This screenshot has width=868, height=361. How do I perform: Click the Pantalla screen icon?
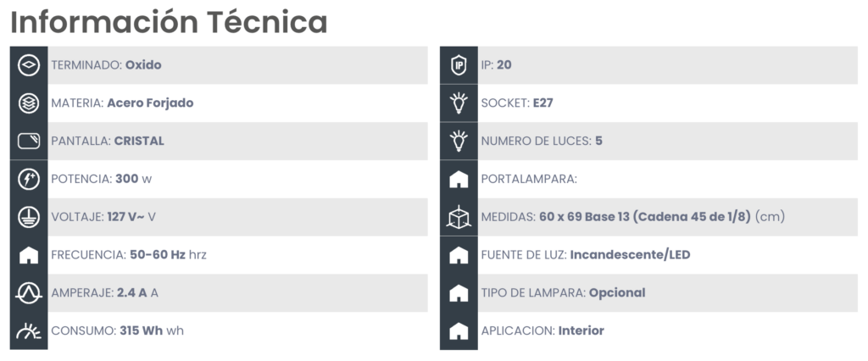click(29, 142)
